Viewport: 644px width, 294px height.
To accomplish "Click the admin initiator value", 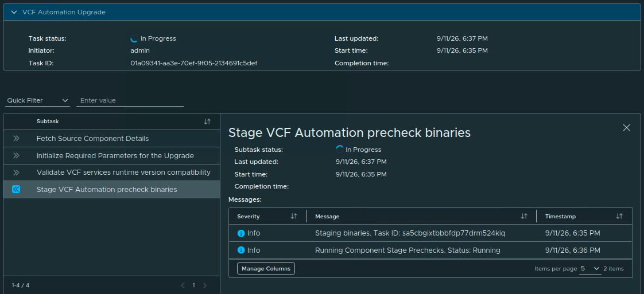I will pyautogui.click(x=140, y=51).
